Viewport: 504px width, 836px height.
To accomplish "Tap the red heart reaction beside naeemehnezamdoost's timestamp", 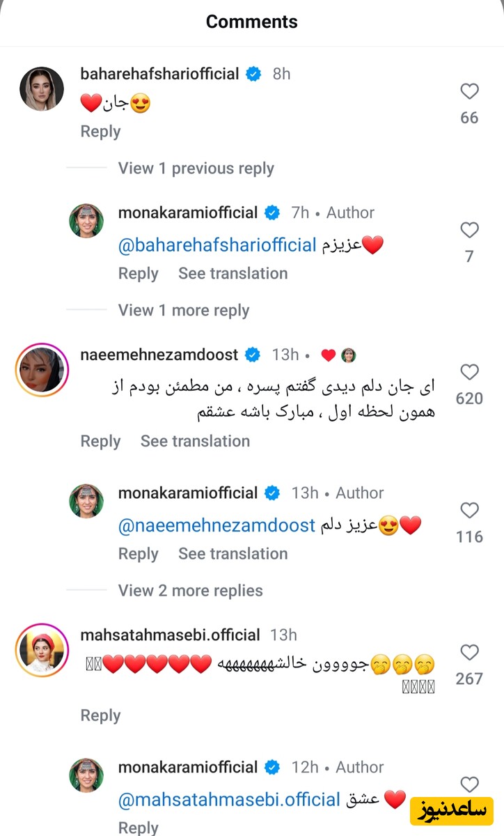I will pos(328,355).
